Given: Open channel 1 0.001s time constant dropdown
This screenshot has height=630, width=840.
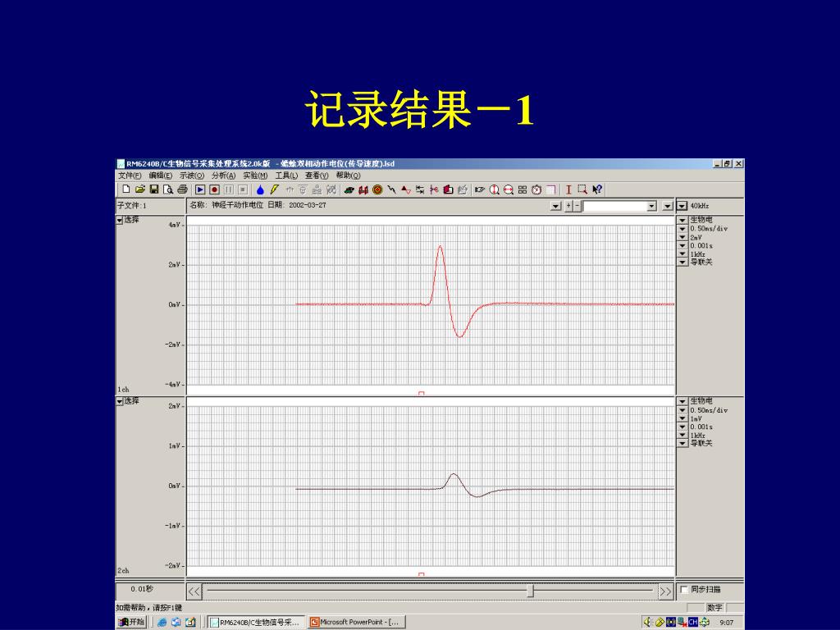Looking at the screenshot, I should pos(682,246).
